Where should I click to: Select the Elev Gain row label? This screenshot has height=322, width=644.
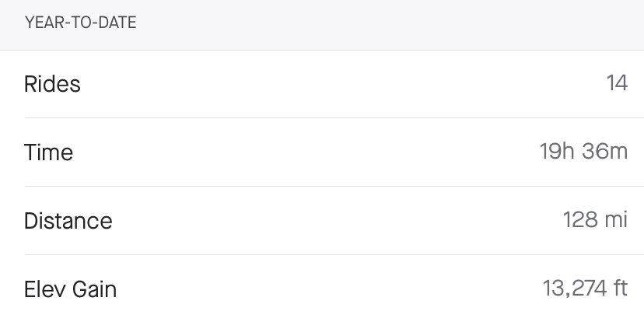(70, 289)
